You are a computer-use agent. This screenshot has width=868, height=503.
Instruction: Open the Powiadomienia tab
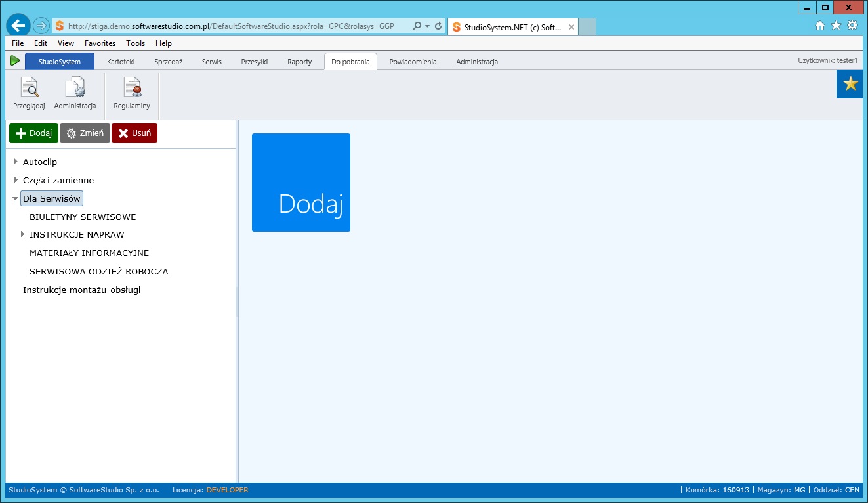(413, 62)
